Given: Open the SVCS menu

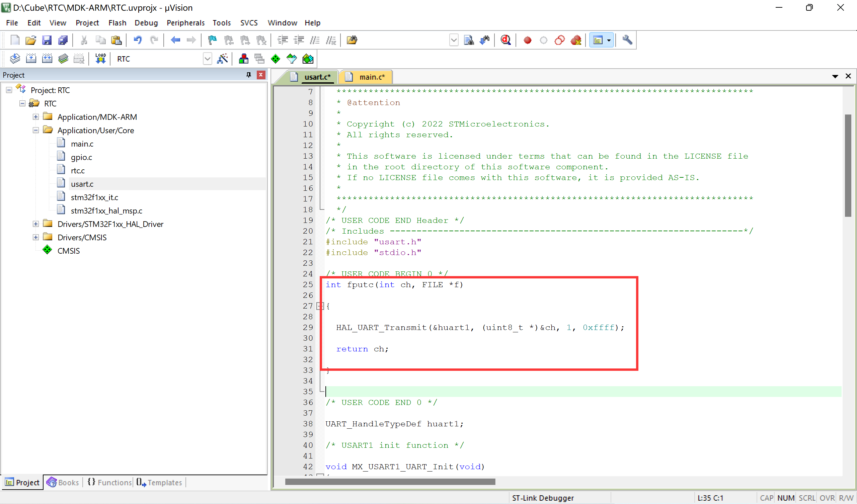Looking at the screenshot, I should (249, 23).
